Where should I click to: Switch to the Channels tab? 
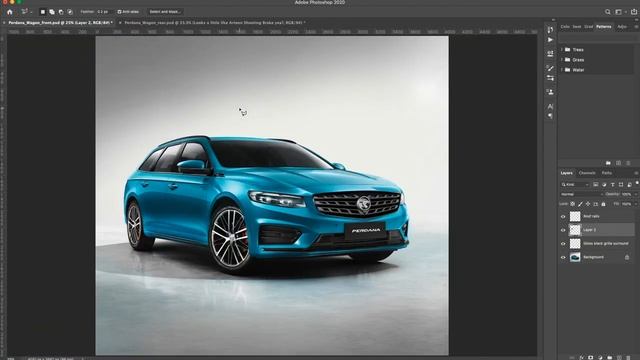click(587, 173)
